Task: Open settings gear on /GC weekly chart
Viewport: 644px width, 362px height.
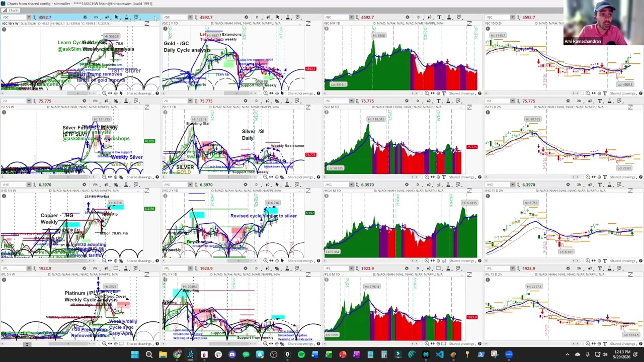Action: click(x=85, y=17)
